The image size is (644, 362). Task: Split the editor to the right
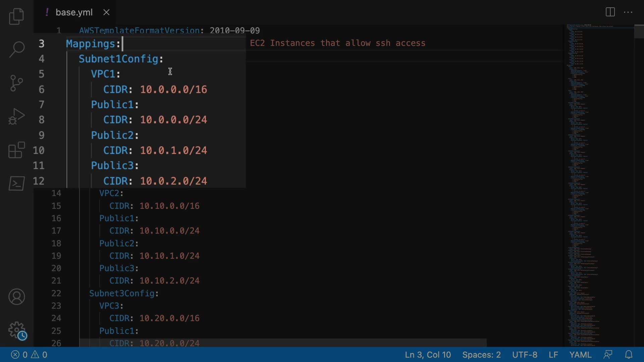[x=610, y=12]
